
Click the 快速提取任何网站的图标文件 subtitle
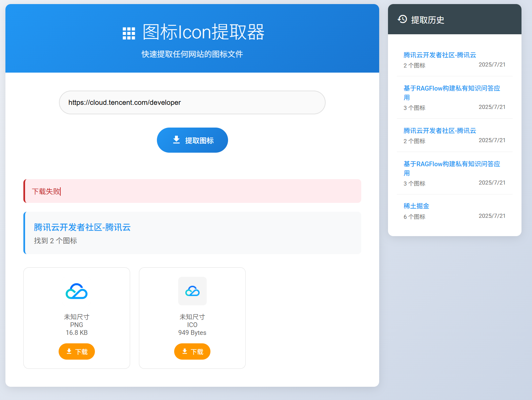click(192, 54)
